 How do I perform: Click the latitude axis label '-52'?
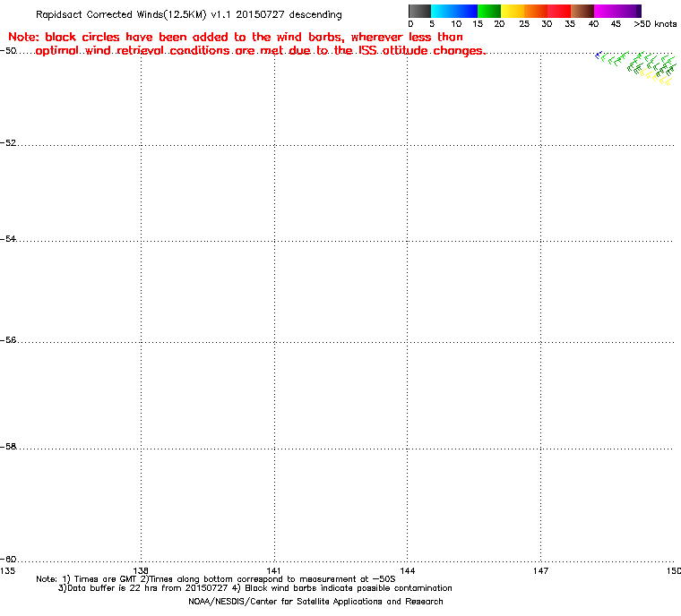tap(8, 143)
